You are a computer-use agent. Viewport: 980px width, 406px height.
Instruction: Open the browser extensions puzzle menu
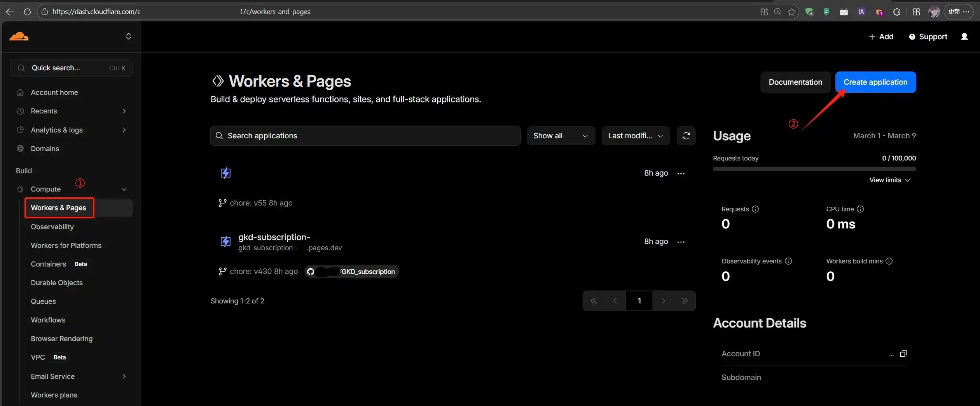tap(897, 12)
